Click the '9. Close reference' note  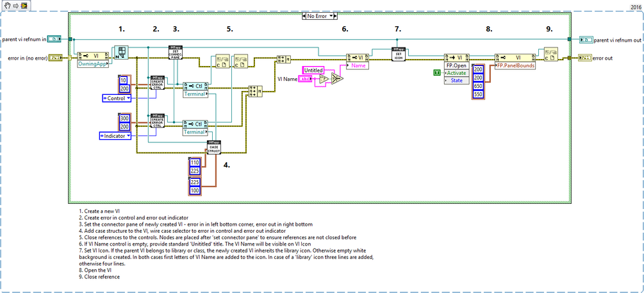click(99, 276)
